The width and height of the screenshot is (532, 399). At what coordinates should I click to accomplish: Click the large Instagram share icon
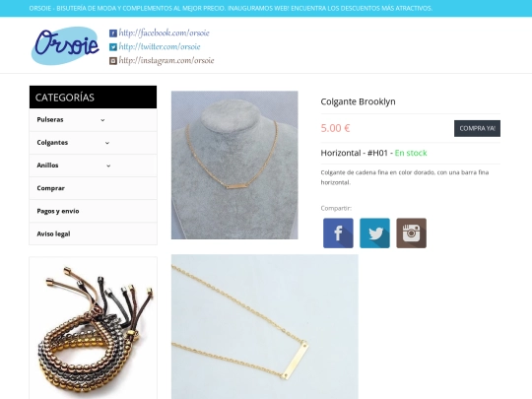tap(411, 233)
